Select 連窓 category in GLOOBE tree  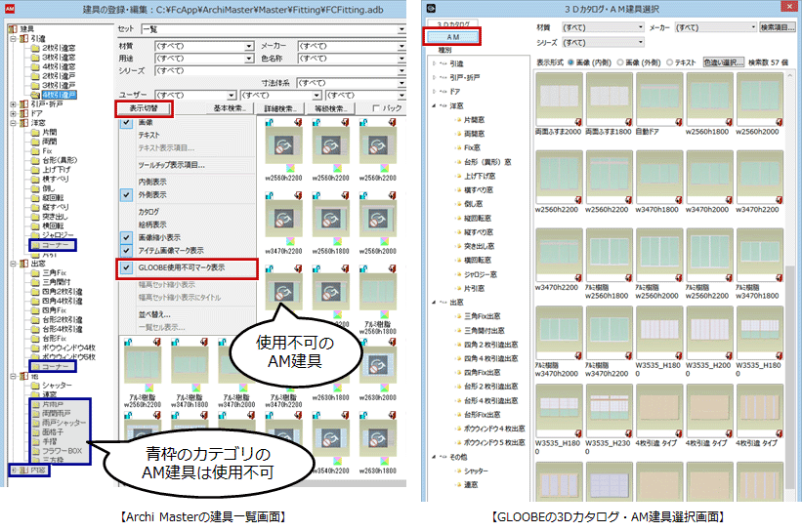pyautogui.click(x=471, y=484)
